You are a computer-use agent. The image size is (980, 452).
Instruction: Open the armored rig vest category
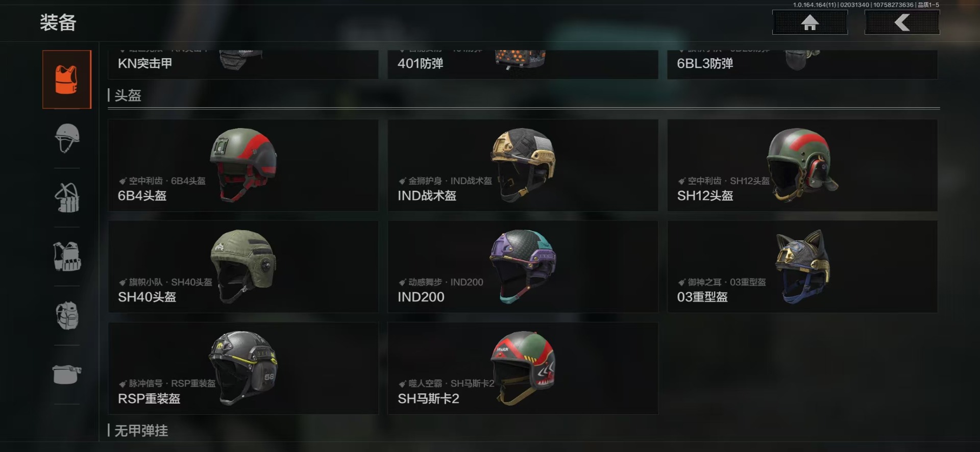click(x=67, y=256)
